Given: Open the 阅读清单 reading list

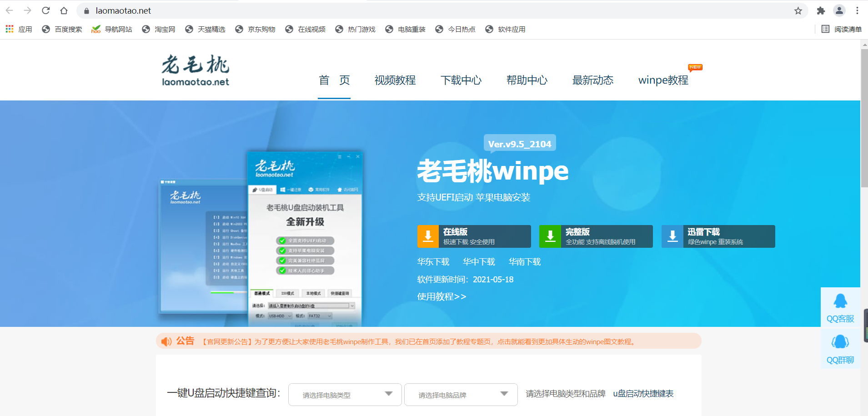Looking at the screenshot, I should coord(842,29).
